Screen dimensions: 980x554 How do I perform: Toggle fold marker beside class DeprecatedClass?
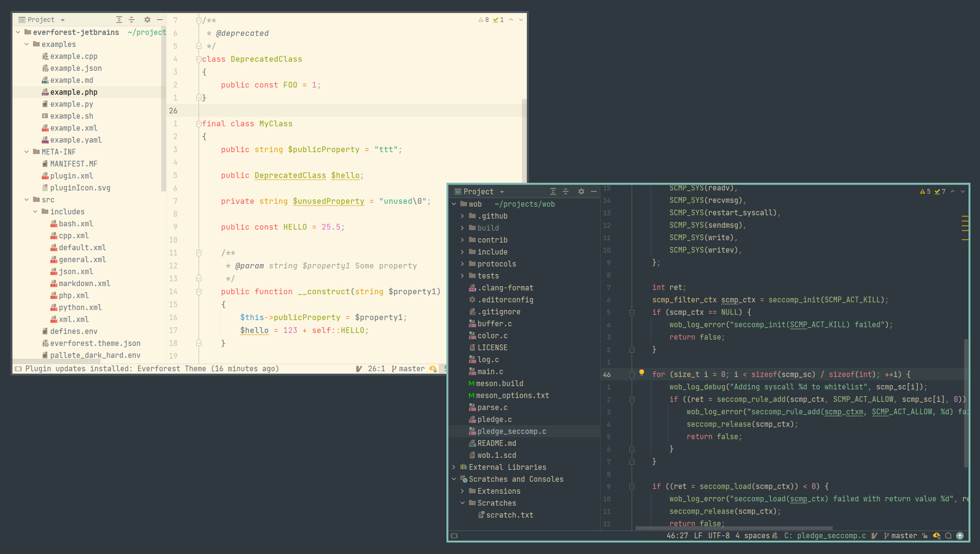[x=198, y=59]
